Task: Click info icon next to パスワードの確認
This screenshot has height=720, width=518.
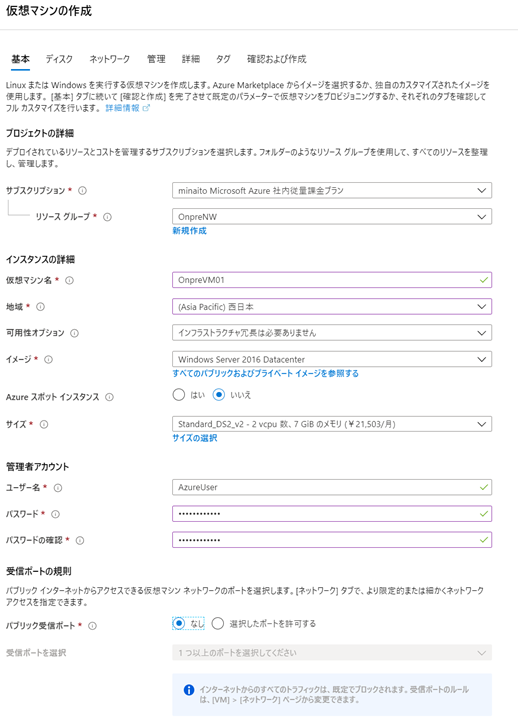Action: click(x=80, y=541)
